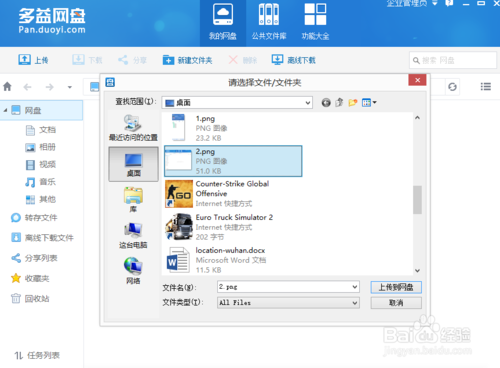500x368 pixels.
Task: Go back to last visited folder in dialog
Action: (x=326, y=103)
